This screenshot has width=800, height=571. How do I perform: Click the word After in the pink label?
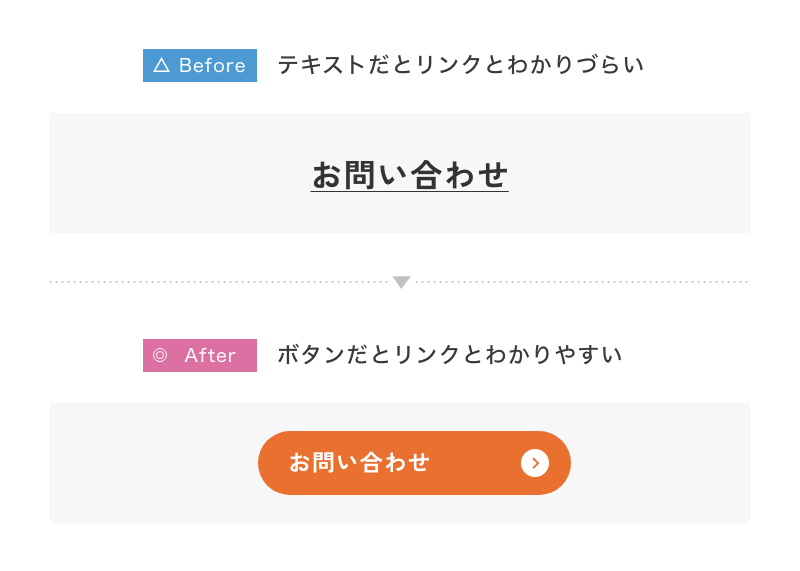tap(210, 355)
